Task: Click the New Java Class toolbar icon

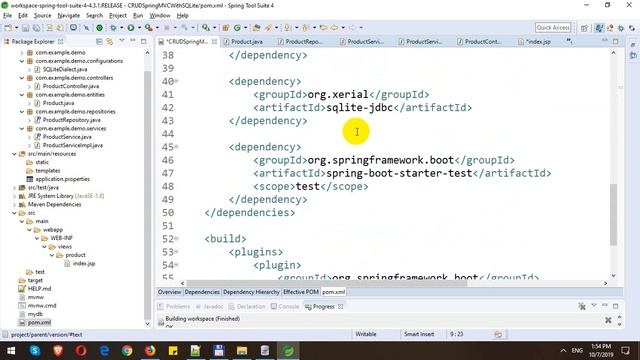Action: (x=237, y=28)
